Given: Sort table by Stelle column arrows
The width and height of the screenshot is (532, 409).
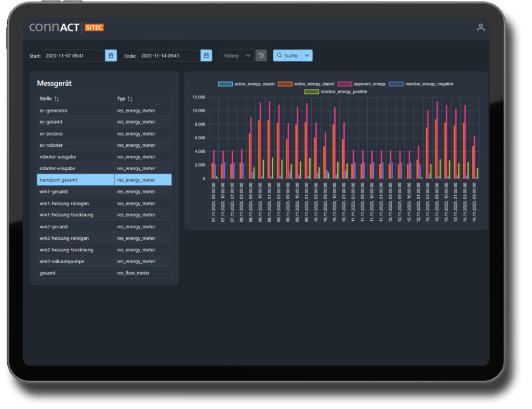Looking at the screenshot, I should coord(57,99).
